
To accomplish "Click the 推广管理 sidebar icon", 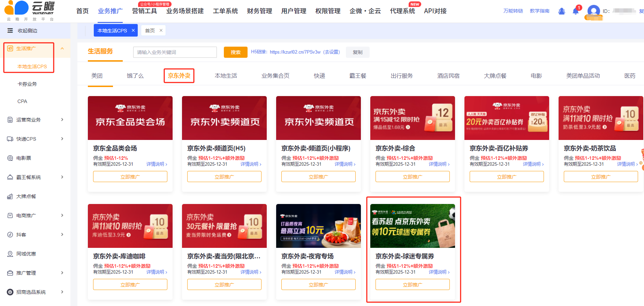I will coord(10,273).
